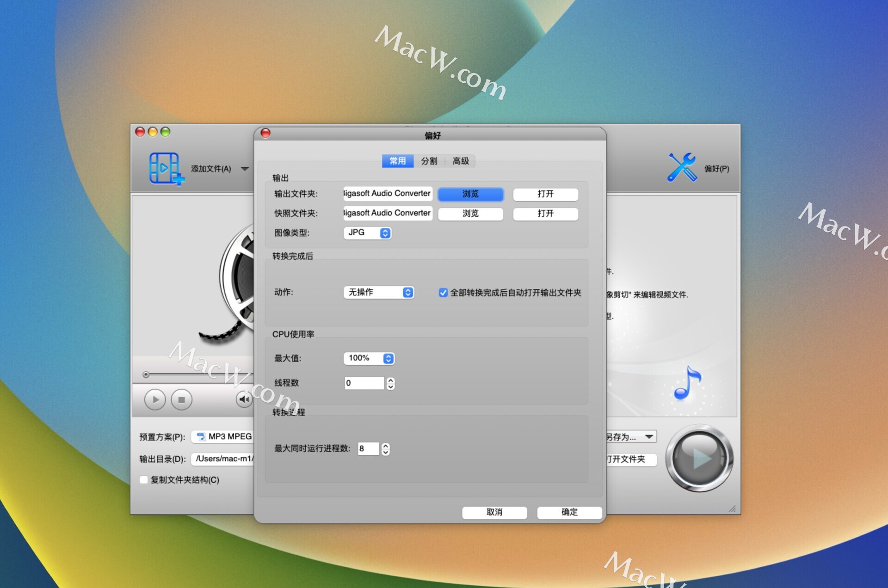Click 浏览 for the snapshot folder

[x=470, y=214]
